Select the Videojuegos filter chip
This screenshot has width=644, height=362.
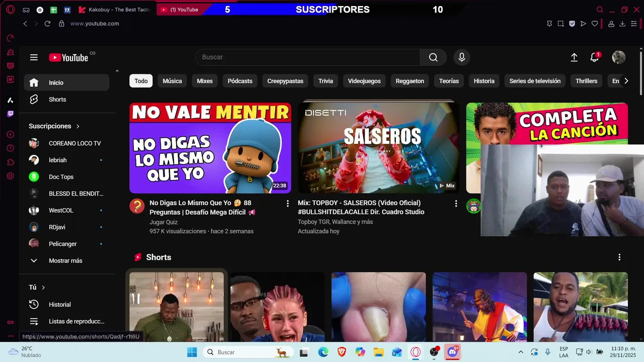[x=364, y=81]
